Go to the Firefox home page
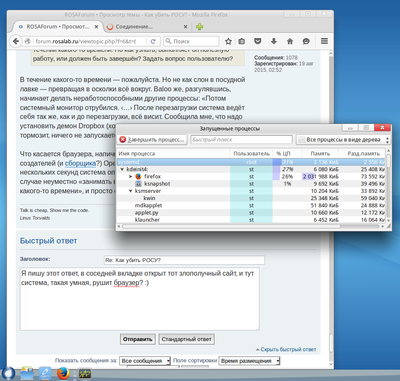This screenshot has height=381, width=400. (x=290, y=41)
